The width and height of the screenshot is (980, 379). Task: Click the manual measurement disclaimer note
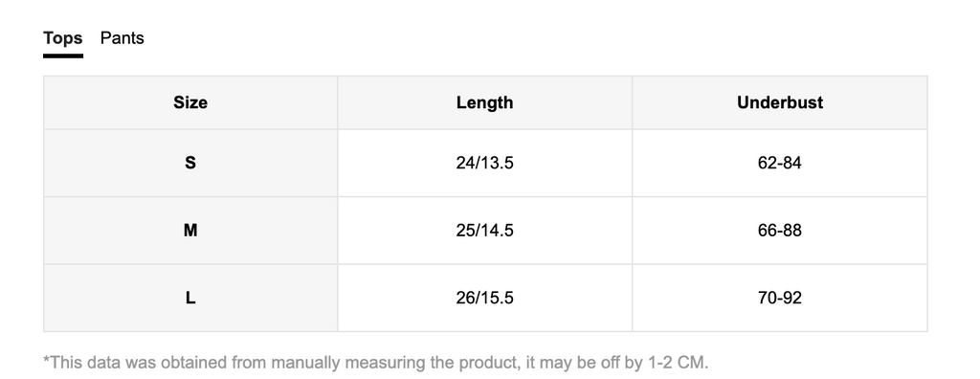click(x=375, y=363)
